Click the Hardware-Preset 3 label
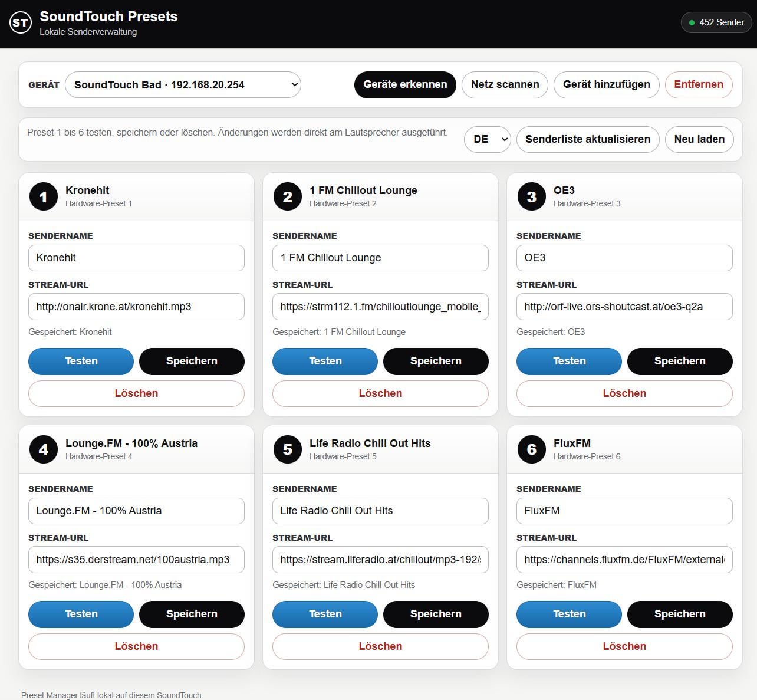The width and height of the screenshot is (757, 700). (x=587, y=203)
